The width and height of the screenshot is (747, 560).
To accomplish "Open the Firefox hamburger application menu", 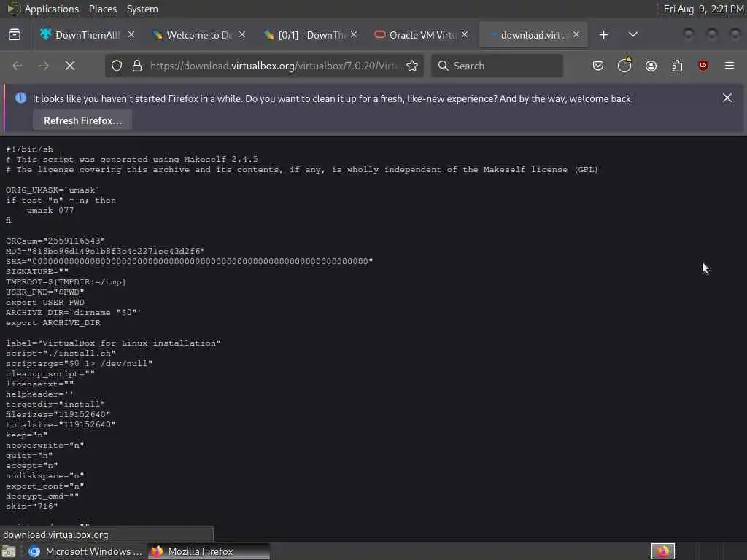I will [729, 66].
